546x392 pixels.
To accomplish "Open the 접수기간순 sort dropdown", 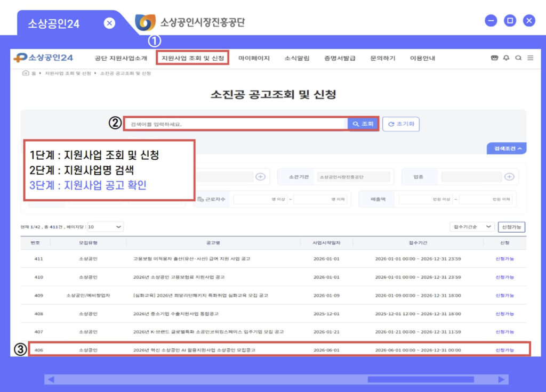I will (x=472, y=227).
